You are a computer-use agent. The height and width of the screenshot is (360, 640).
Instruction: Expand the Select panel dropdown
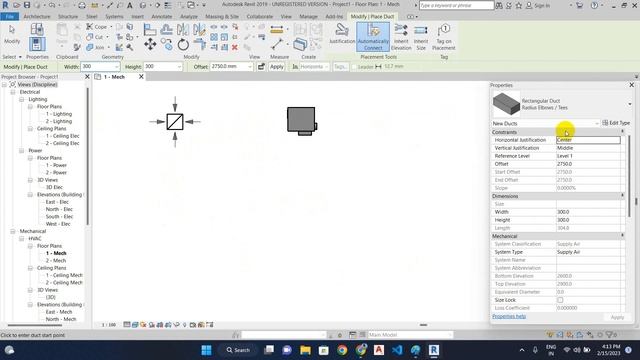click(12, 57)
